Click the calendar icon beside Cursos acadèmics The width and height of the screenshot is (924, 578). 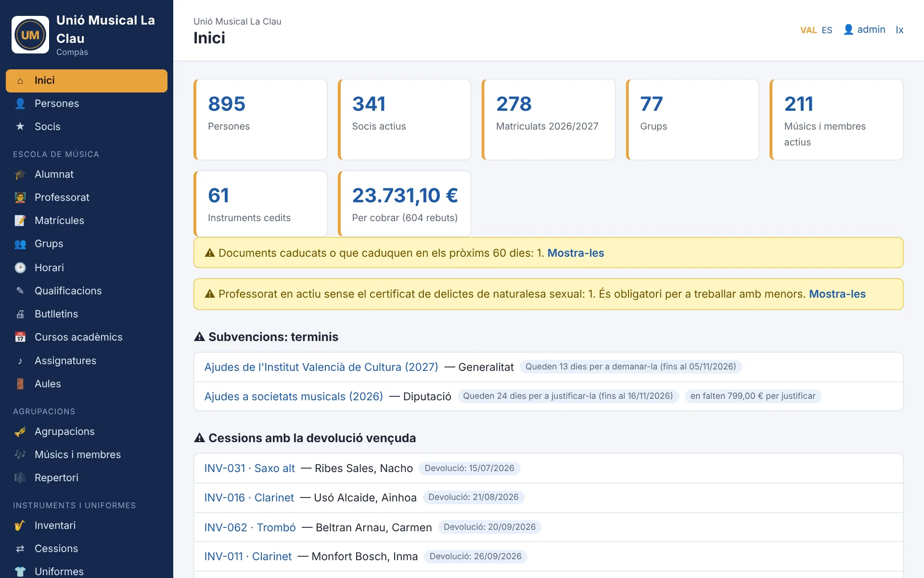[20, 337]
